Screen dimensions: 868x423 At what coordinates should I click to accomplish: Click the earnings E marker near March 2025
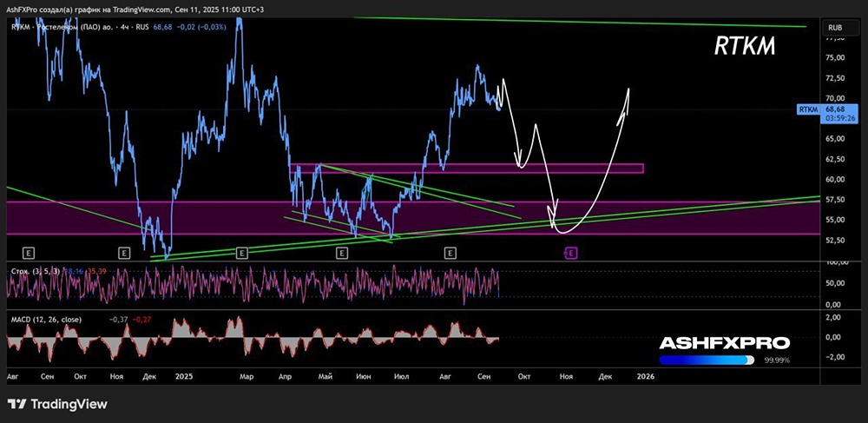pyautogui.click(x=242, y=253)
